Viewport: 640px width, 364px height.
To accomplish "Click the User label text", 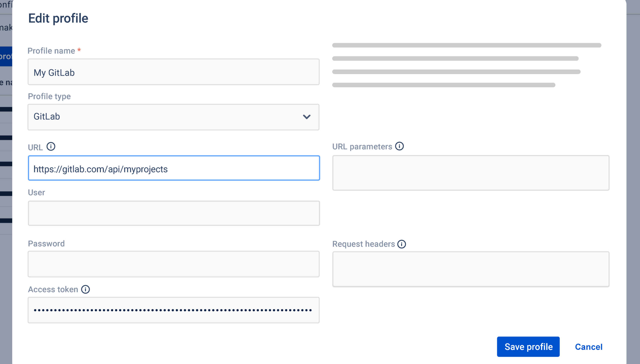I will point(36,192).
